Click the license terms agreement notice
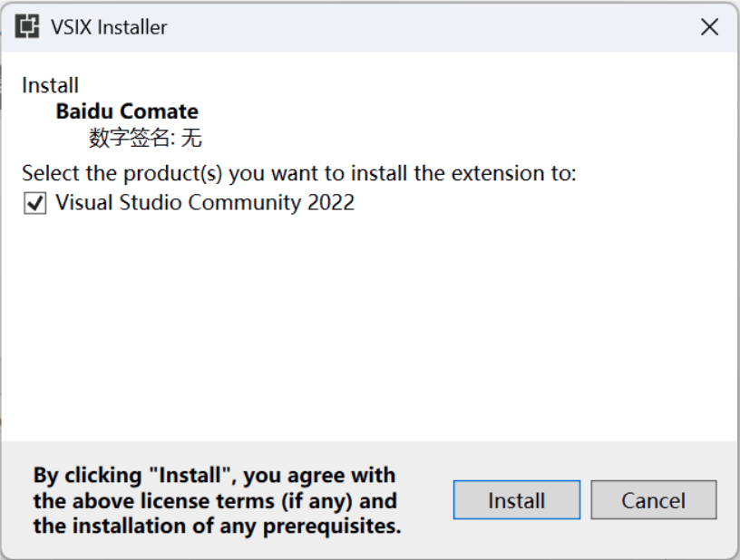Image resolution: width=740 pixels, height=560 pixels. [x=217, y=500]
